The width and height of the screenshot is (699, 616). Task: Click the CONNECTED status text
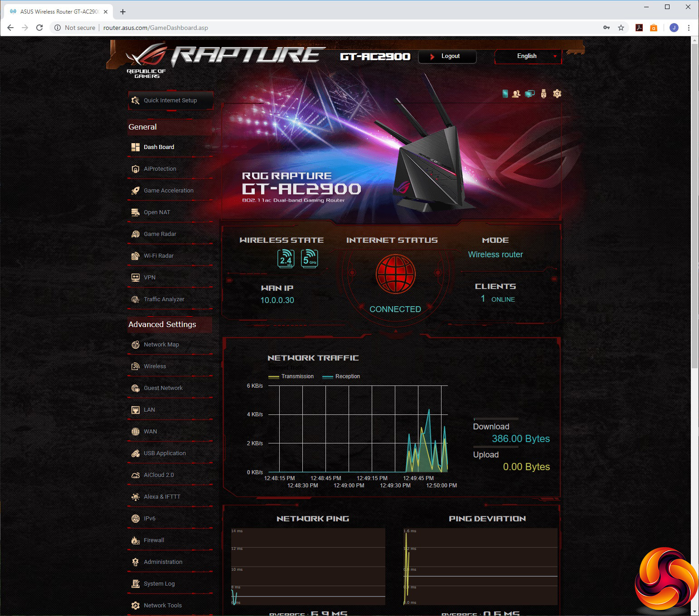395,309
